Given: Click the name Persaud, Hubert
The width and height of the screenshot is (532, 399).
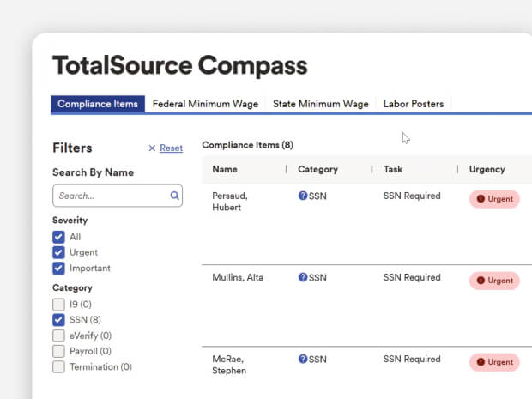Looking at the screenshot, I should 230,202.
